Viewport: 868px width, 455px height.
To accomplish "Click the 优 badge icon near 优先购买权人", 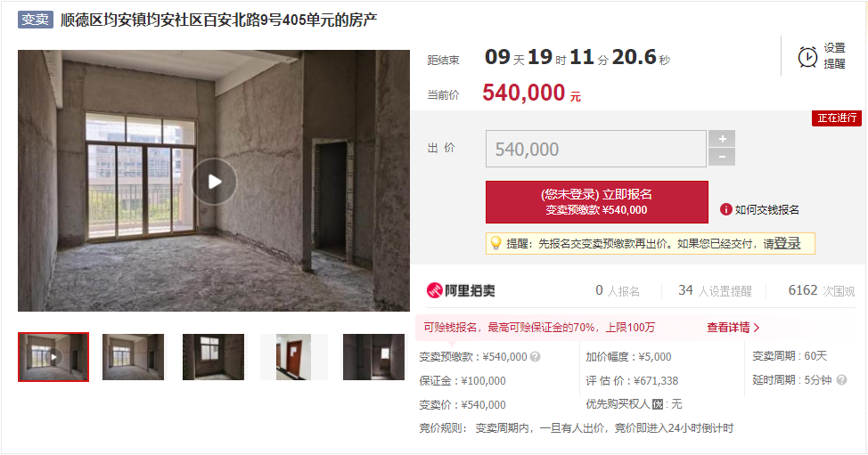I will 658,404.
